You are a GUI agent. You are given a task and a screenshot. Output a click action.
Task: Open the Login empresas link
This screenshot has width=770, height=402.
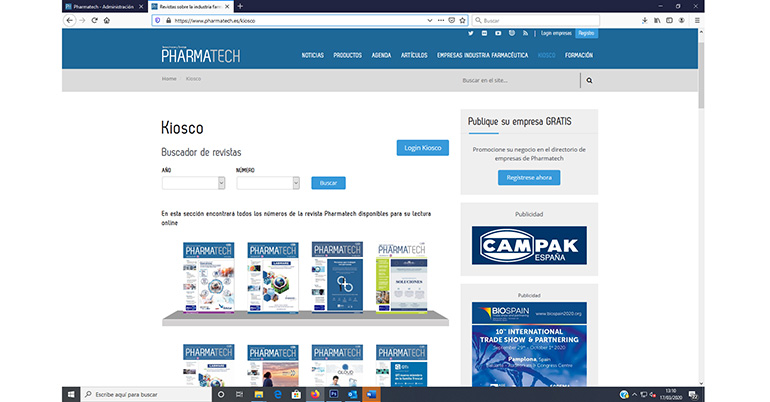[x=556, y=33]
